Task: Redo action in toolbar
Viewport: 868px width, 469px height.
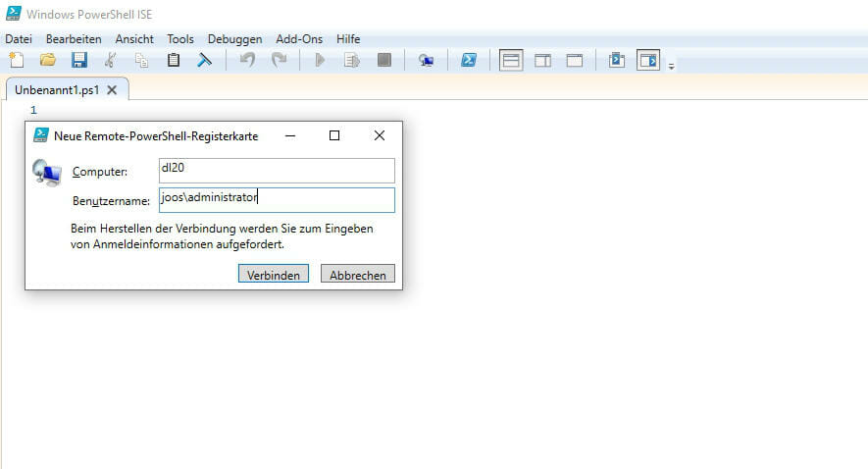Action: (x=279, y=60)
